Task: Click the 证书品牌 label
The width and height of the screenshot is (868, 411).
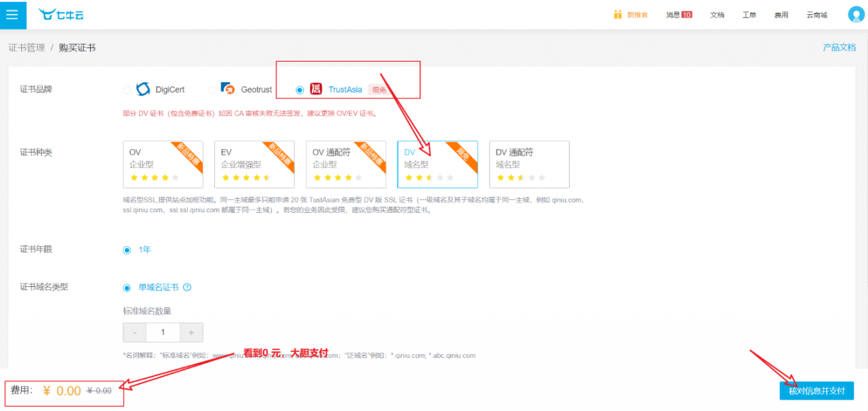Action: [36, 90]
